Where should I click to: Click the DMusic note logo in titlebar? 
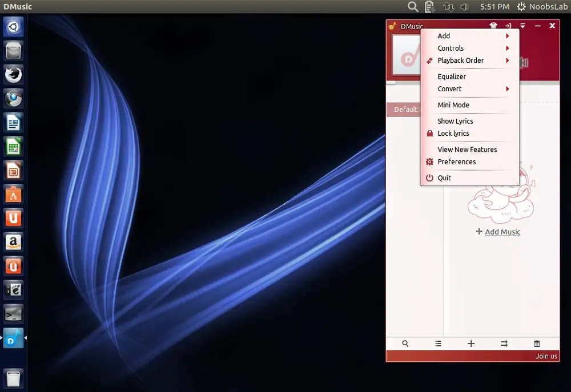[x=393, y=26]
